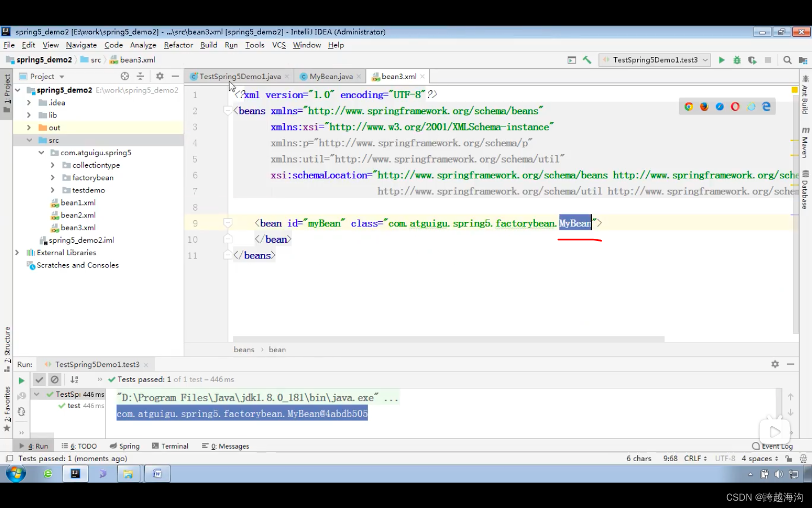Click the yellow inspection indicator in editor
Screen dimensions: 812x508
pyautogui.click(x=795, y=90)
